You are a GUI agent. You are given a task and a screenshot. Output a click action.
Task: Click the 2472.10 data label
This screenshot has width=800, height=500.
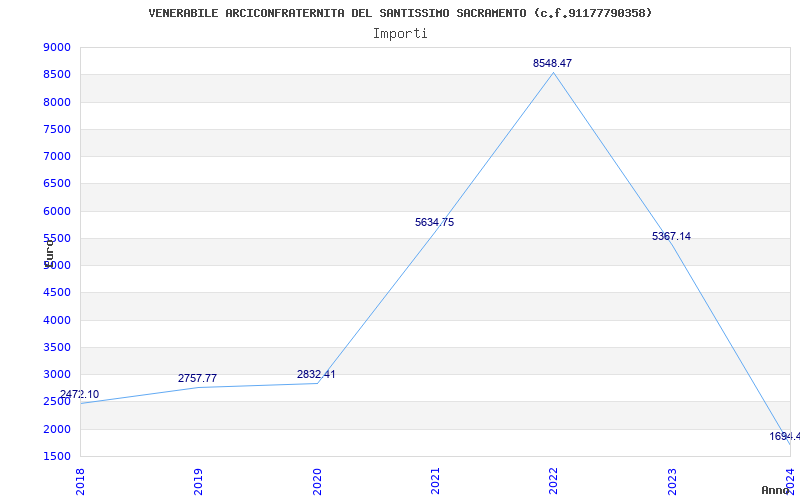pyautogui.click(x=80, y=394)
